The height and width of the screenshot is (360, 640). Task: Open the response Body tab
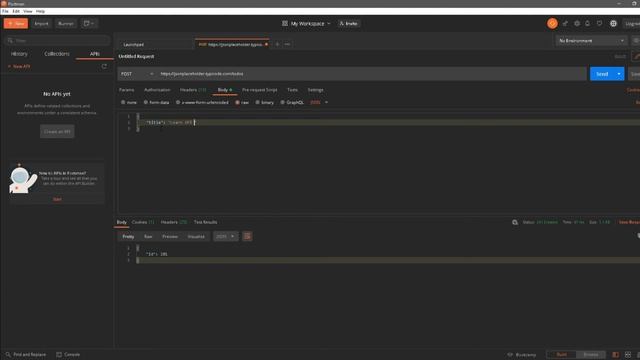click(x=122, y=222)
